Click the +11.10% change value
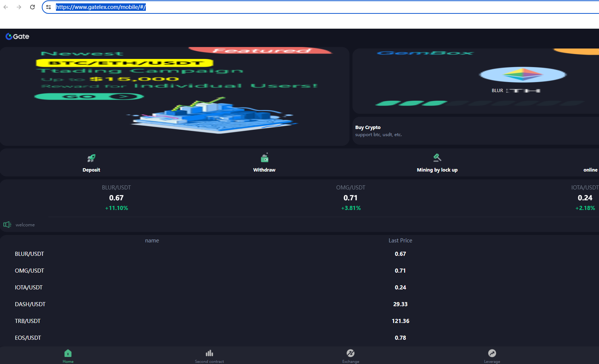The width and height of the screenshot is (599, 364). [x=116, y=208]
